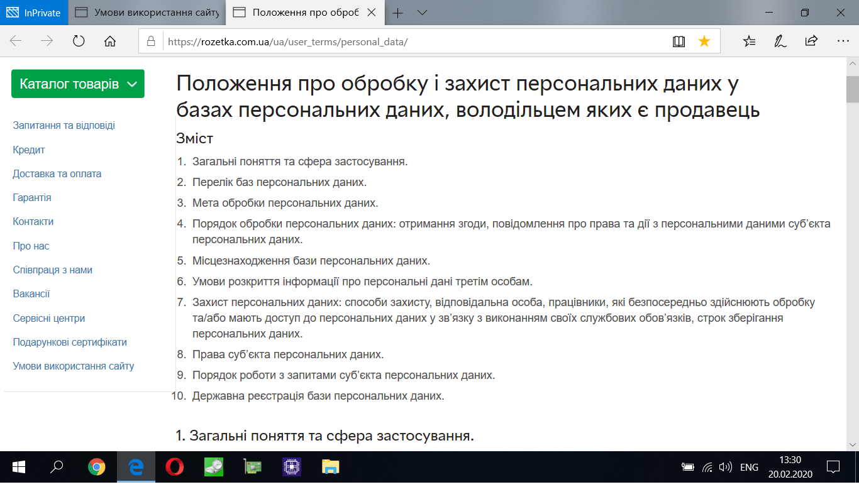Click contents item Мета обробки персональних даних
The width and height of the screenshot is (859, 504).
tap(285, 203)
